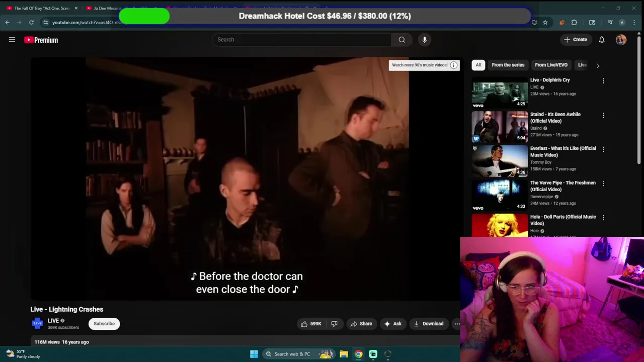Open more options for Staind - It's Been Awhile
The image size is (644, 362).
click(x=603, y=115)
